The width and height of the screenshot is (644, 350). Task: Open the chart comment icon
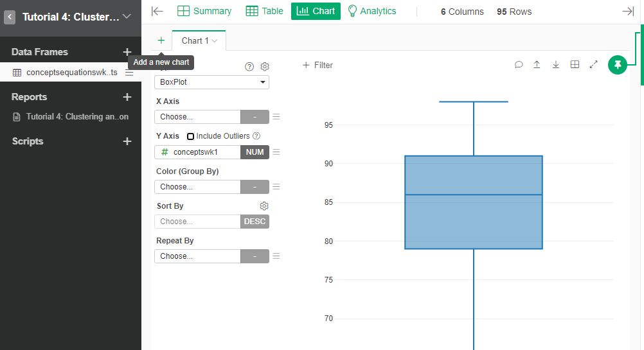pyautogui.click(x=519, y=65)
